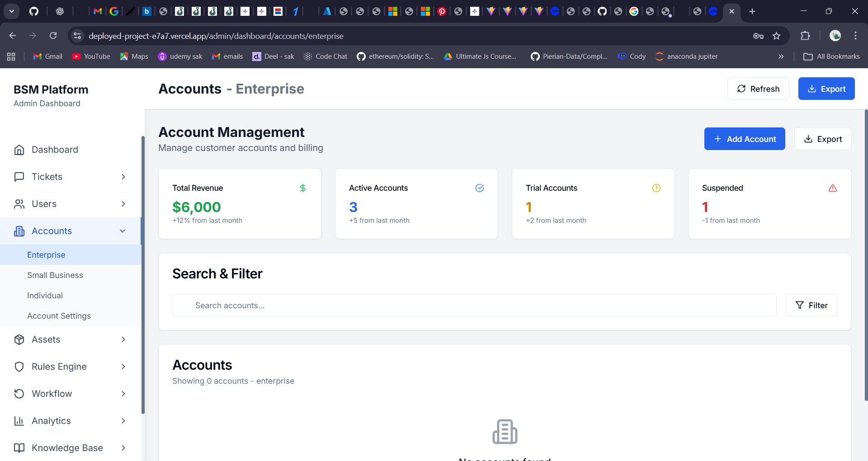The image size is (868, 461).
Task: Expand the Assets submenu chevron
Action: (x=123, y=339)
